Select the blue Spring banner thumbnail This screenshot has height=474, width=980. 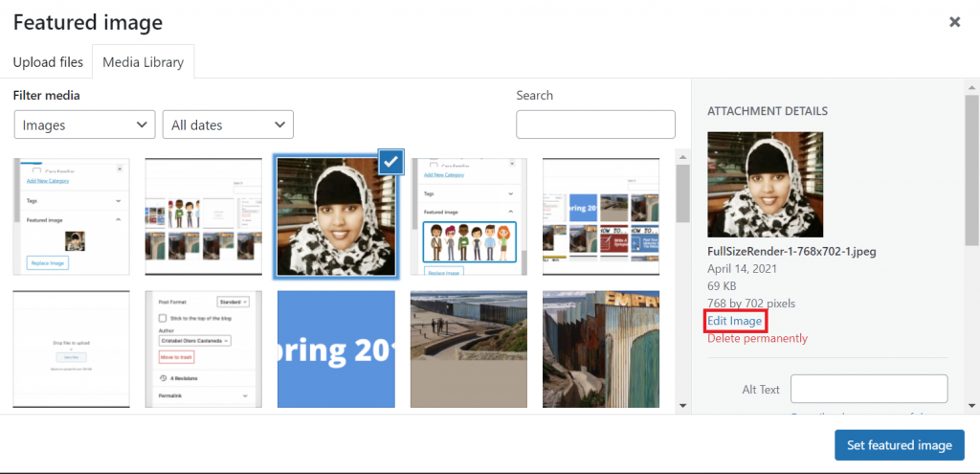(336, 349)
